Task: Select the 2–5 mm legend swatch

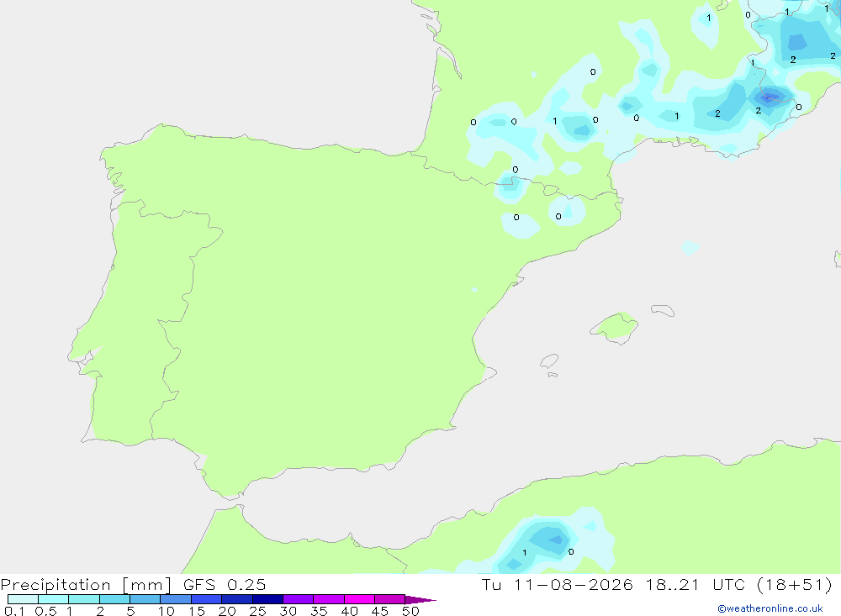Action: (114, 599)
